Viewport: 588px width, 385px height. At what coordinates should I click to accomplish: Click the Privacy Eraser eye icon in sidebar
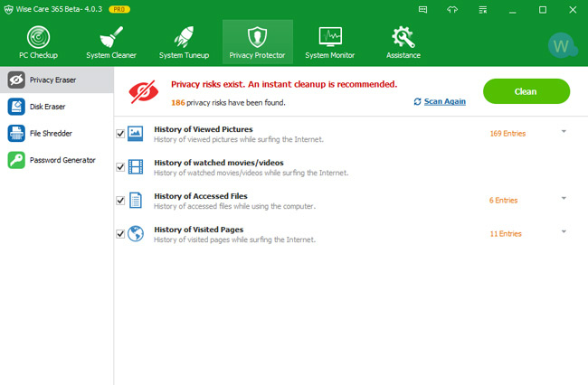pos(16,80)
